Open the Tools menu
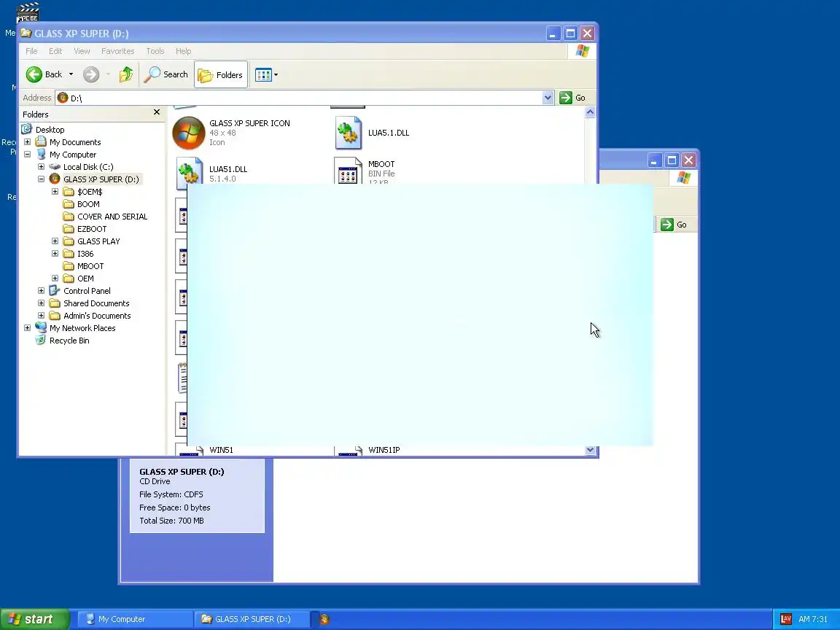Image resolution: width=840 pixels, height=630 pixels. tap(155, 51)
